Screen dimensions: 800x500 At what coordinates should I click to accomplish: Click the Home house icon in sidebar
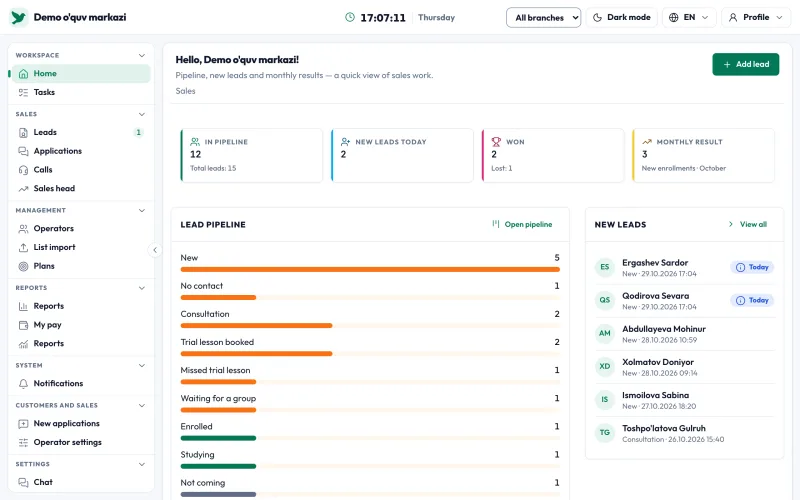pos(23,74)
